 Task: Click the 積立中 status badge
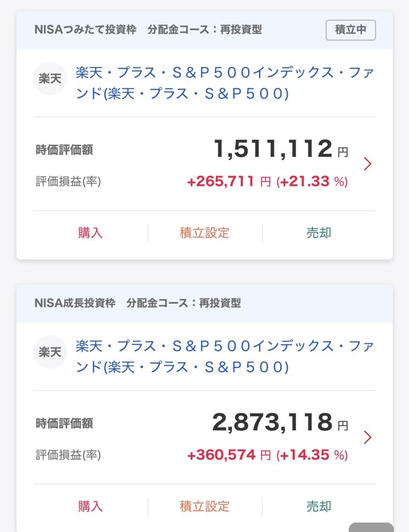(x=350, y=30)
